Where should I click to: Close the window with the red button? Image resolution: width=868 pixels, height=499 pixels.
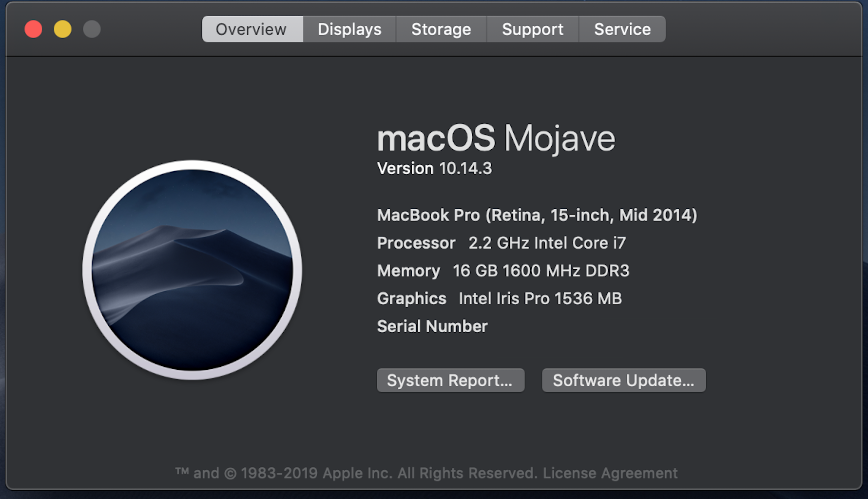(x=34, y=29)
